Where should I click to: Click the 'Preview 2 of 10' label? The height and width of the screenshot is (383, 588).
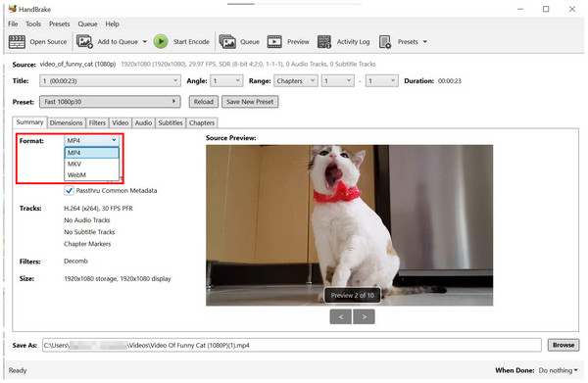tap(352, 295)
